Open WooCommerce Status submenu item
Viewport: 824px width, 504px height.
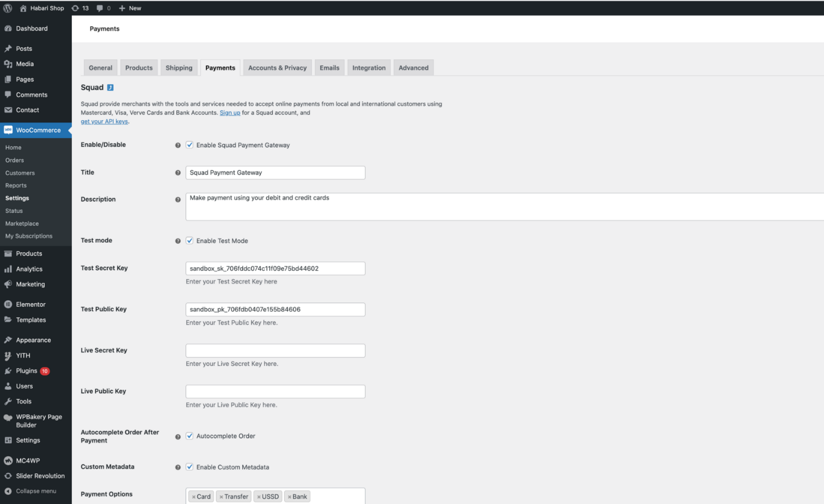(x=14, y=210)
